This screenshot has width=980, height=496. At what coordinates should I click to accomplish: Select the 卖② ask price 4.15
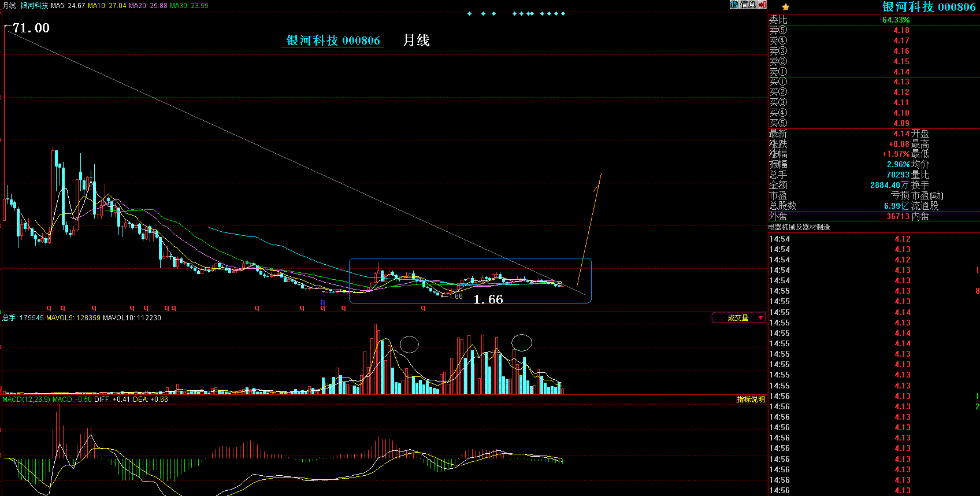[x=901, y=62]
